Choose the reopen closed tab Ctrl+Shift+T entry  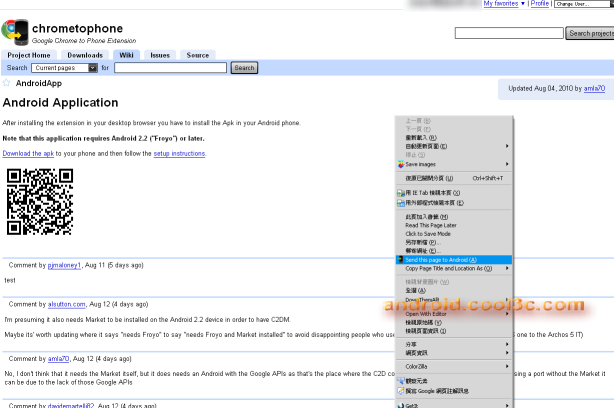[x=453, y=178]
